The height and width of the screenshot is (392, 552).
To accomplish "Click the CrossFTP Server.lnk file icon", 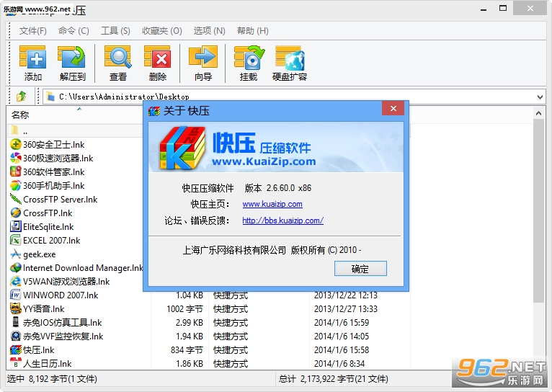I will (x=15, y=199).
